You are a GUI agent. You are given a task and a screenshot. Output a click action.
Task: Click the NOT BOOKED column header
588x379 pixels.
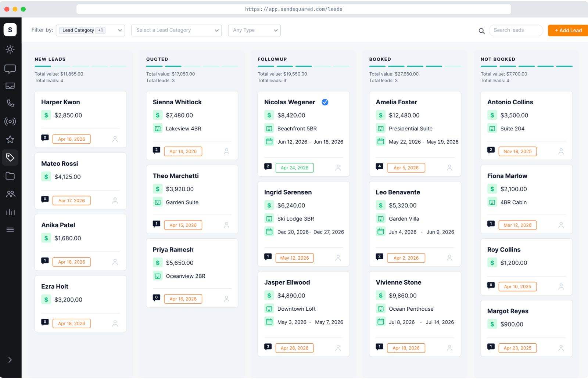coord(498,59)
